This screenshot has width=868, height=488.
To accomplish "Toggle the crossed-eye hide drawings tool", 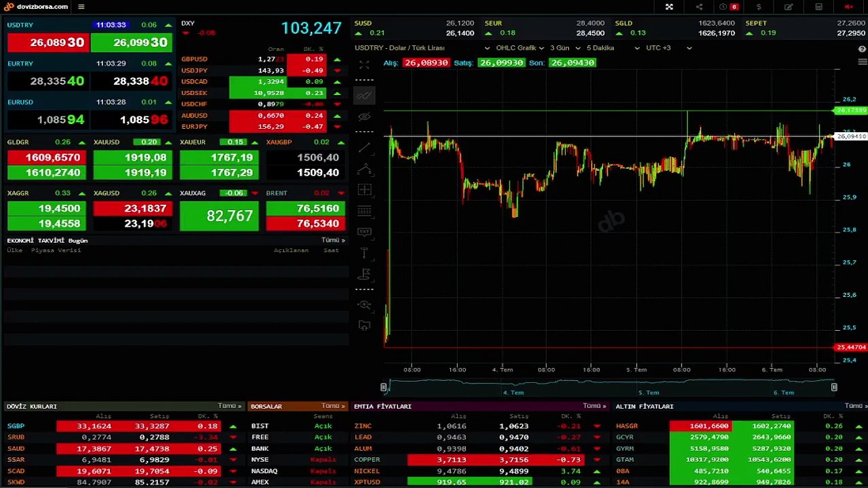I will 364,117.
